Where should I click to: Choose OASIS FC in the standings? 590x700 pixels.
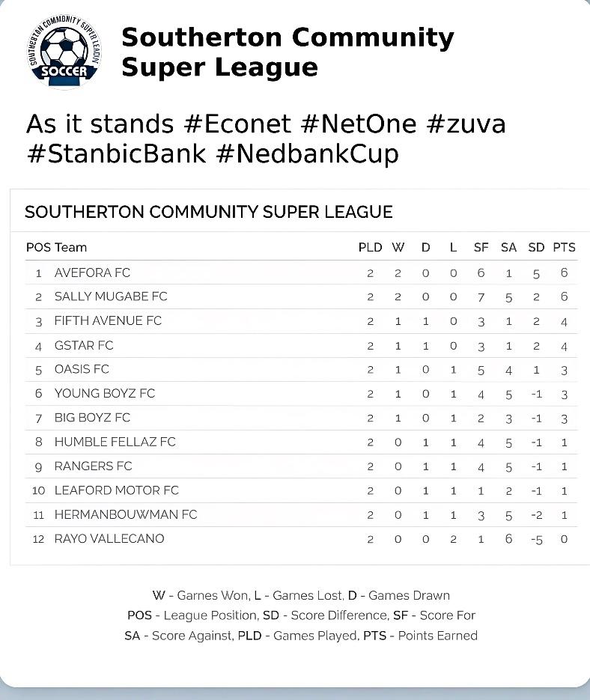pyautogui.click(x=82, y=369)
